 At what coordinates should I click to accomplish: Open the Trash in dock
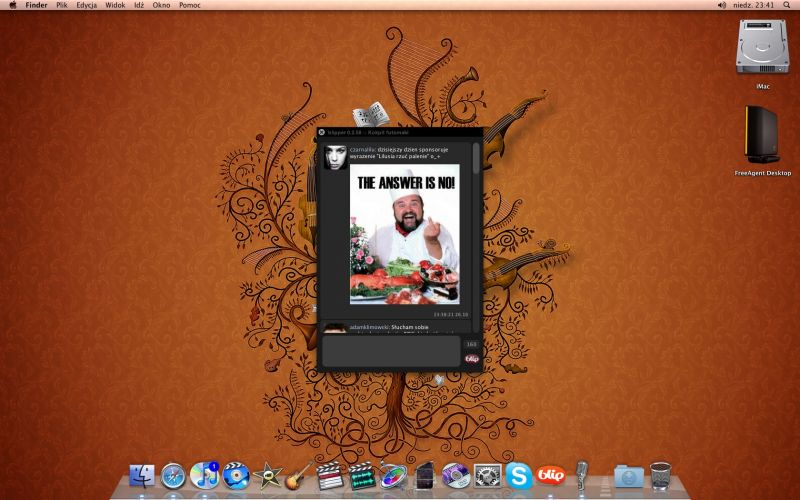(x=660, y=476)
